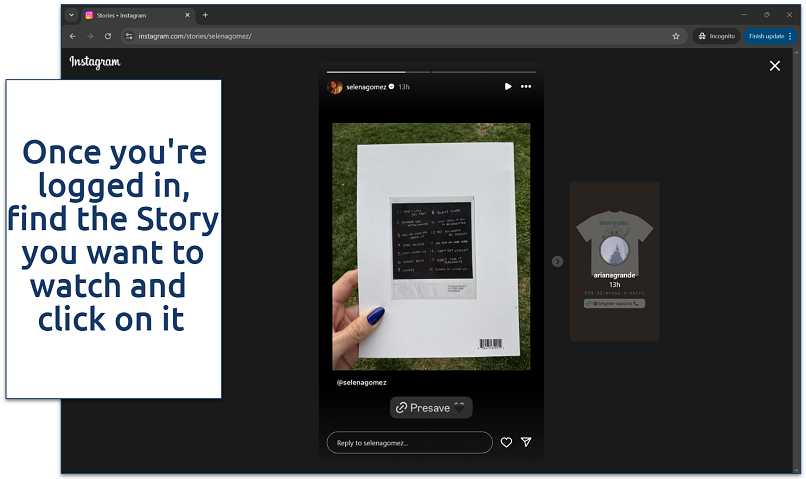
Task: Open the selenagomez username link
Action: click(x=366, y=87)
